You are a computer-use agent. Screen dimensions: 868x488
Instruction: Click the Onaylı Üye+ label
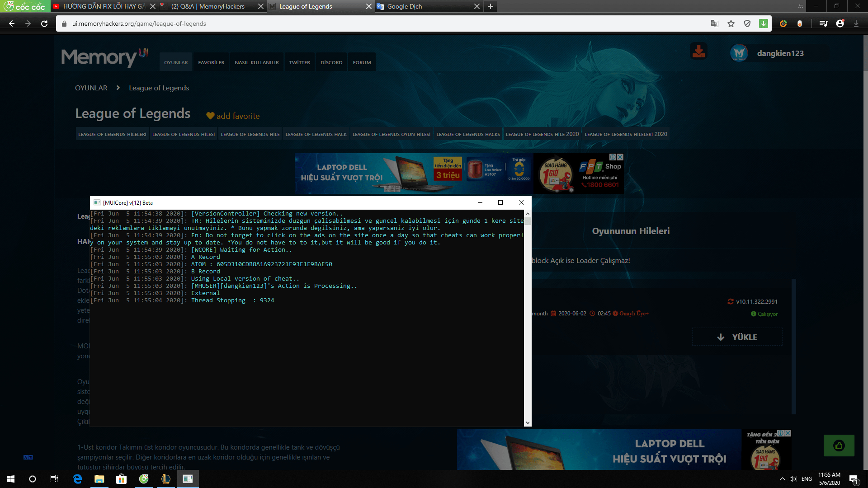point(634,314)
